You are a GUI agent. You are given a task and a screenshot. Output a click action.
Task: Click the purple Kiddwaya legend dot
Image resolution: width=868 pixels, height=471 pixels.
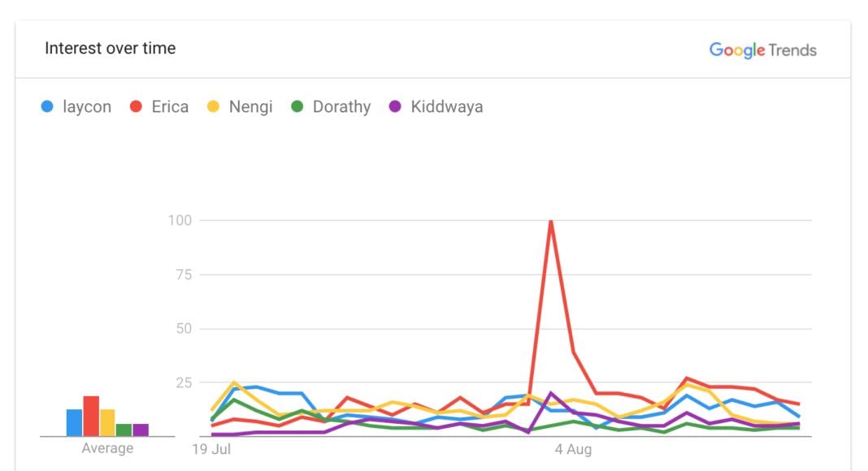pyautogui.click(x=396, y=106)
